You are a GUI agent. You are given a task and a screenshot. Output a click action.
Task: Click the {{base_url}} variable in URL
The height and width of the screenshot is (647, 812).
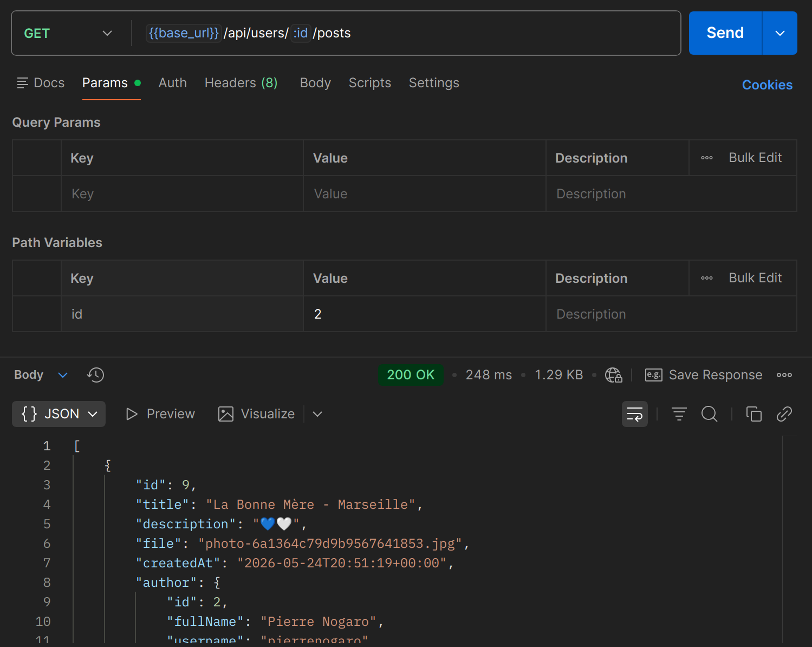pyautogui.click(x=184, y=33)
